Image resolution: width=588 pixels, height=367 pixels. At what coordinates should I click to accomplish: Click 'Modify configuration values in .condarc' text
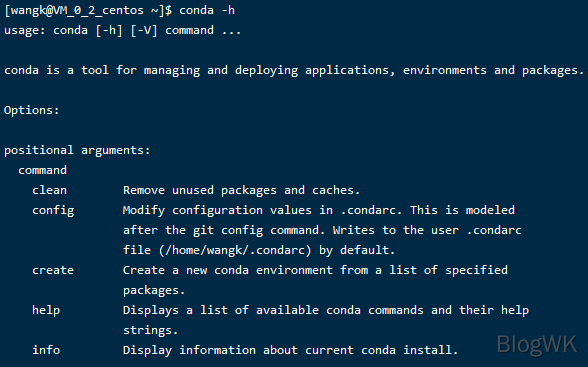pos(262,211)
